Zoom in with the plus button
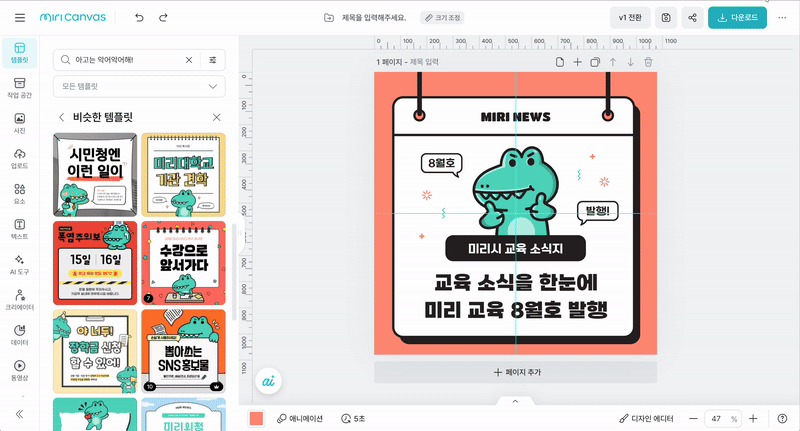Viewport: 800px width, 431px height. pyautogui.click(x=753, y=418)
